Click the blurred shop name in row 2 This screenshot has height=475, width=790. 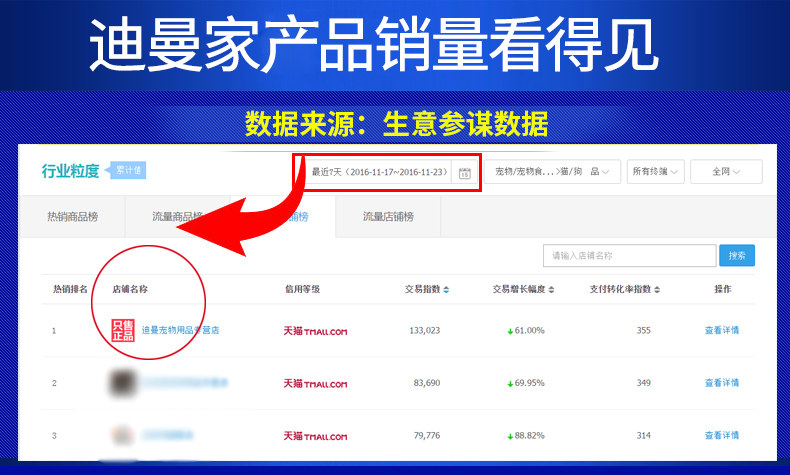pos(184,383)
